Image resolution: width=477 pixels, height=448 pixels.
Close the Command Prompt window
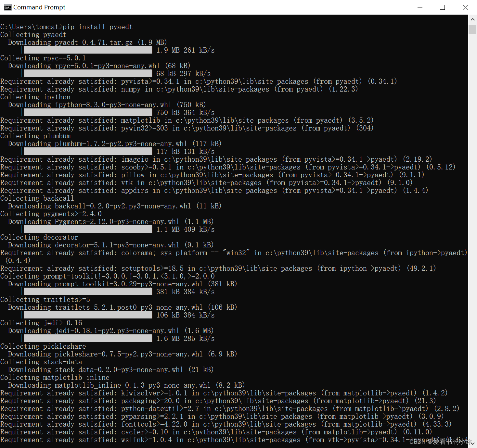465,7
